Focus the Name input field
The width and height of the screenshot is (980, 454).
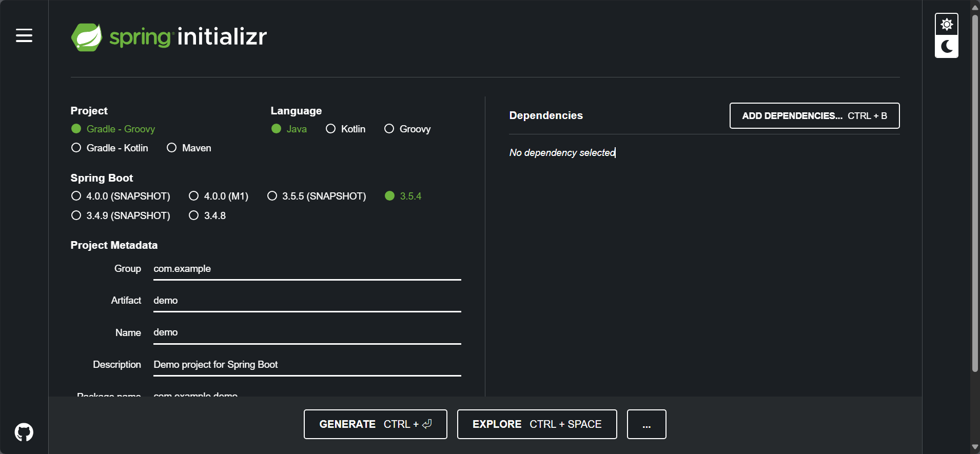pos(307,332)
